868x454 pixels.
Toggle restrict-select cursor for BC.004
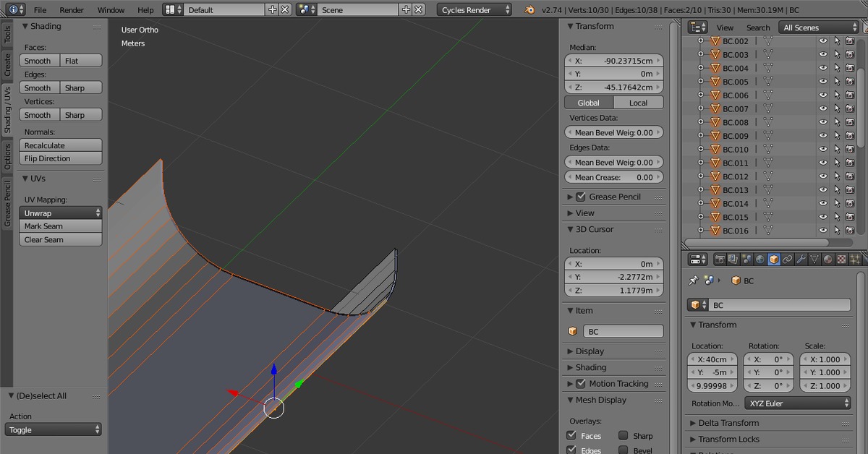[837, 68]
